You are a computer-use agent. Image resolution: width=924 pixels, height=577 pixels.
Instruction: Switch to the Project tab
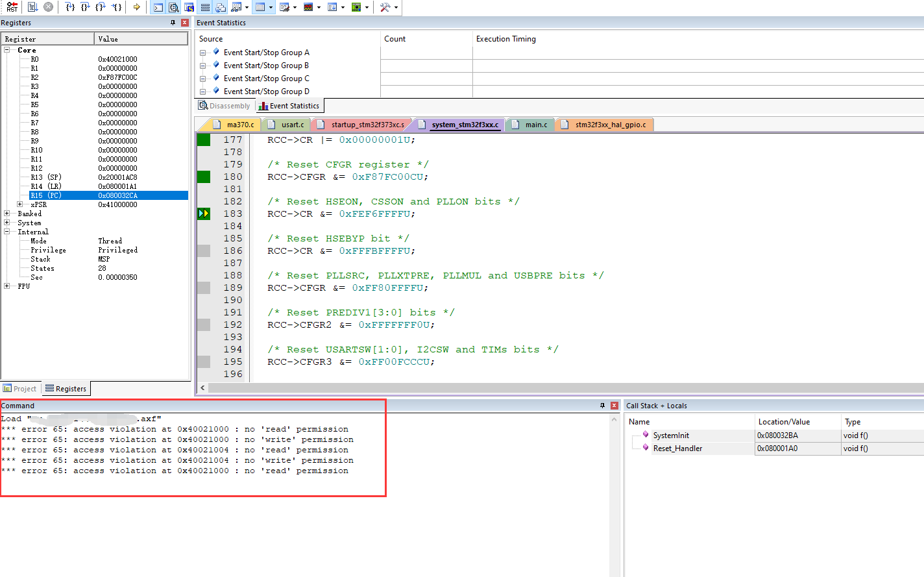tap(20, 389)
